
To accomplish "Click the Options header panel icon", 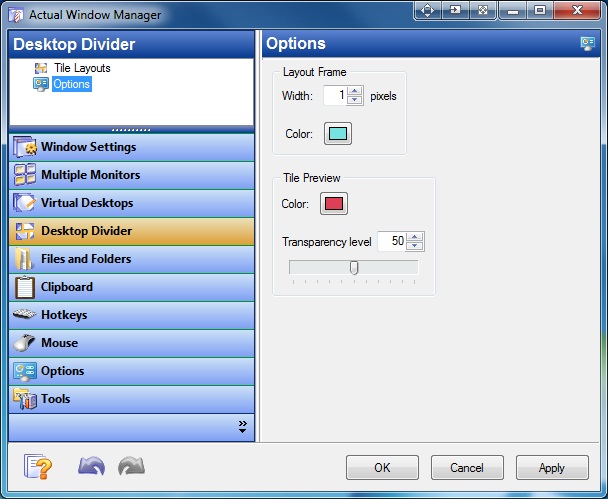I will [x=588, y=43].
